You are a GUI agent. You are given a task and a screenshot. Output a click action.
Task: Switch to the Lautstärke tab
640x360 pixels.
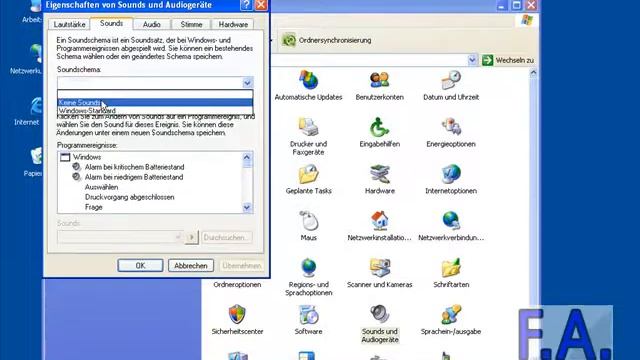pyautogui.click(x=69, y=24)
